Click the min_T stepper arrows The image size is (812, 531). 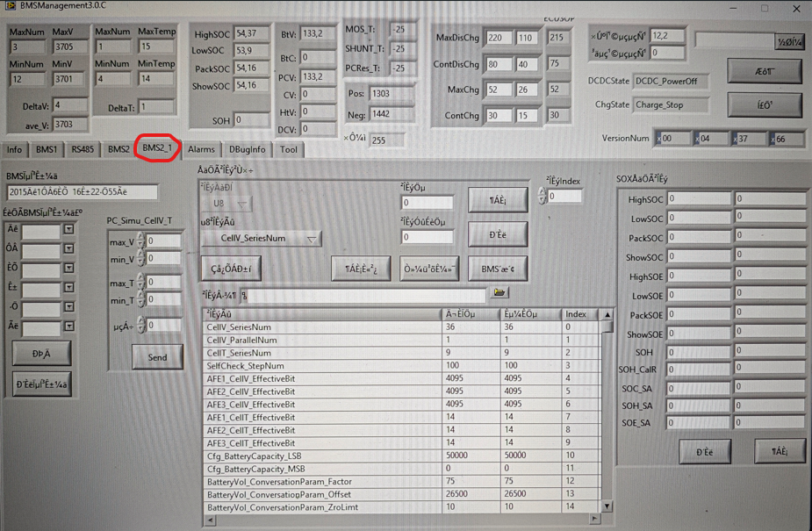pos(140,300)
